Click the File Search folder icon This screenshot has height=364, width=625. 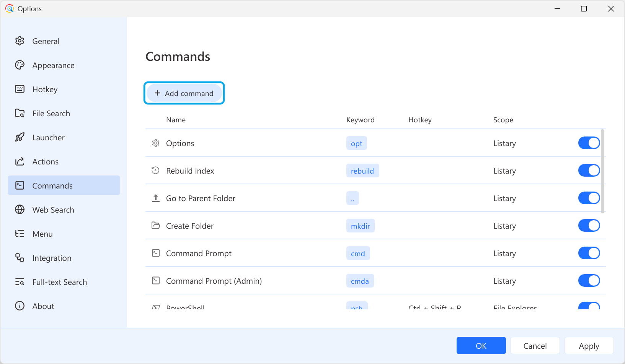20,113
